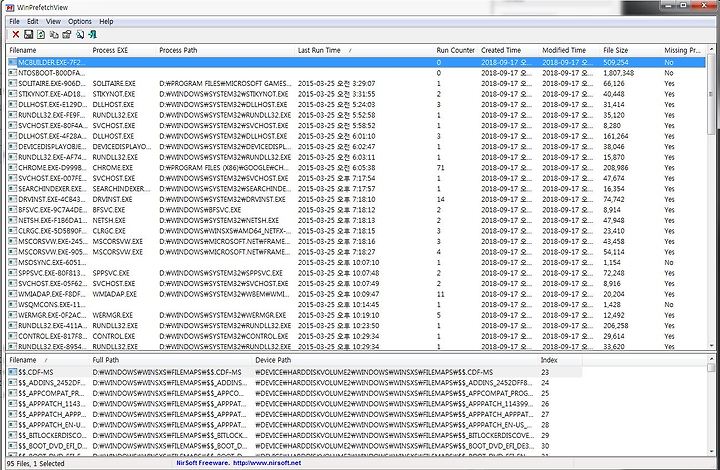Click file icon beside WERMGR.EXE-0F2AC row
Viewport: 720px width, 470px height.
[x=13, y=315]
